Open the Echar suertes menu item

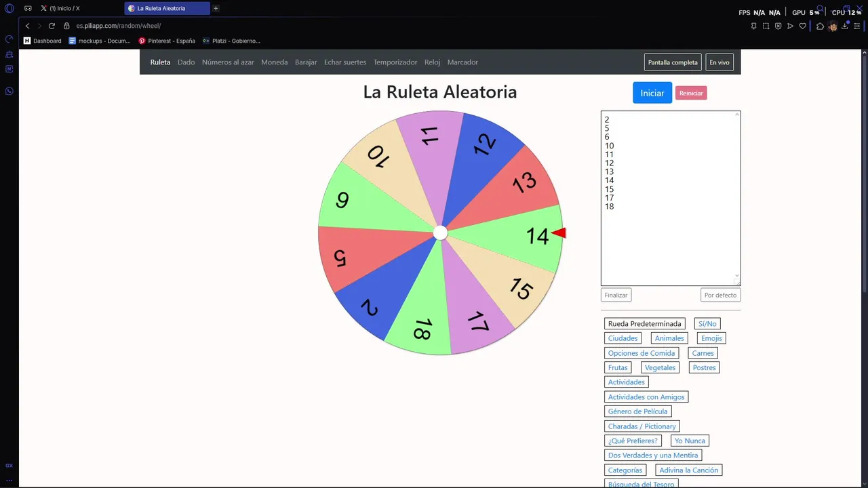coord(345,62)
